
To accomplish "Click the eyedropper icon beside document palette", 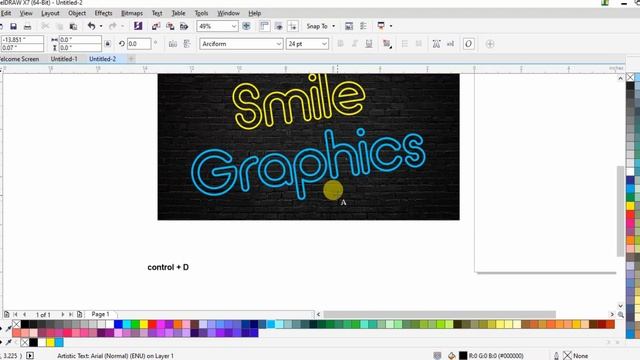I will point(9,342).
